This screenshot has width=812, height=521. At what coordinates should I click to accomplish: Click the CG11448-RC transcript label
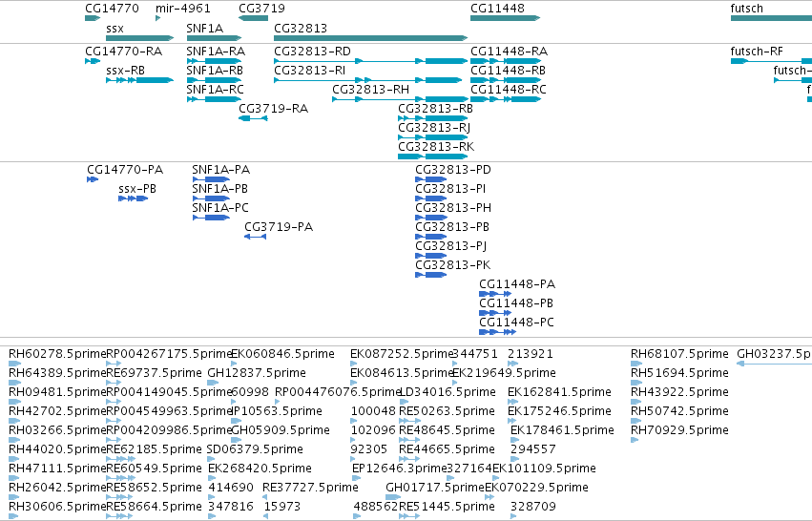click(509, 90)
